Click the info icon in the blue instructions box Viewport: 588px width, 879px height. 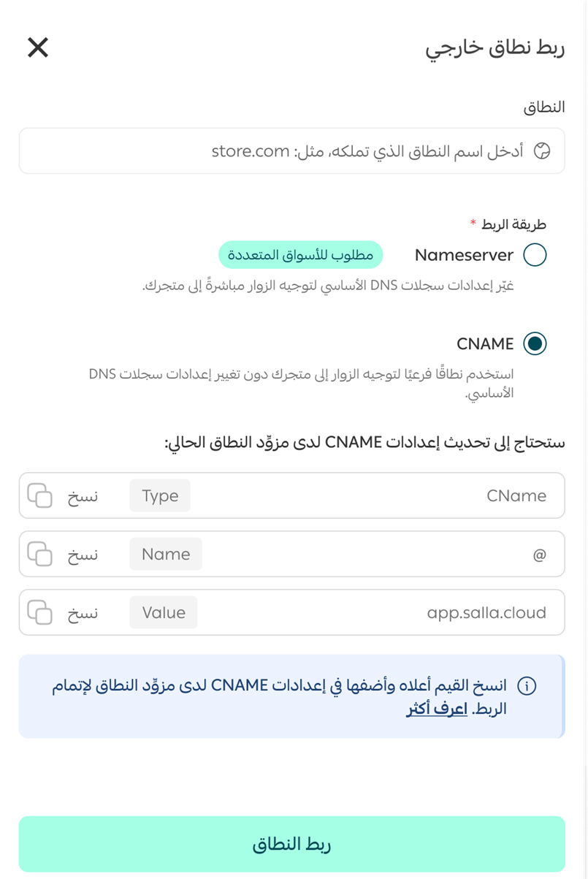coord(527,685)
